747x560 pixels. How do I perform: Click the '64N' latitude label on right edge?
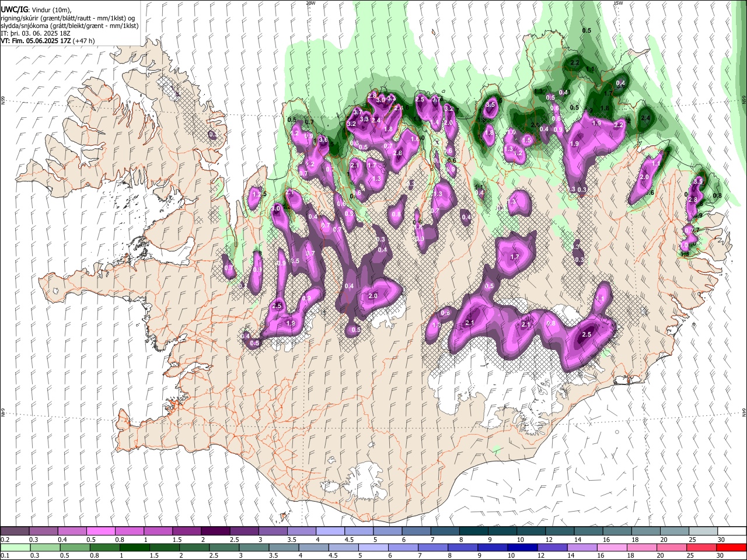744,411
